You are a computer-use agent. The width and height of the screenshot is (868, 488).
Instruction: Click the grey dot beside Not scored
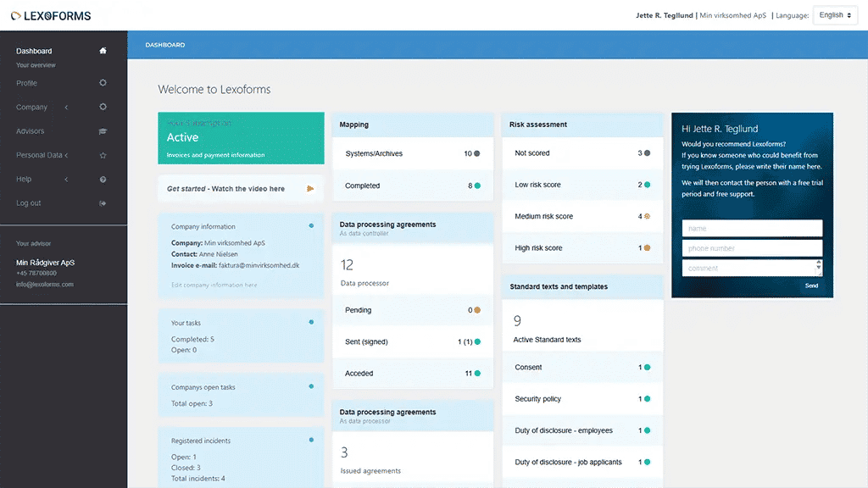(647, 152)
